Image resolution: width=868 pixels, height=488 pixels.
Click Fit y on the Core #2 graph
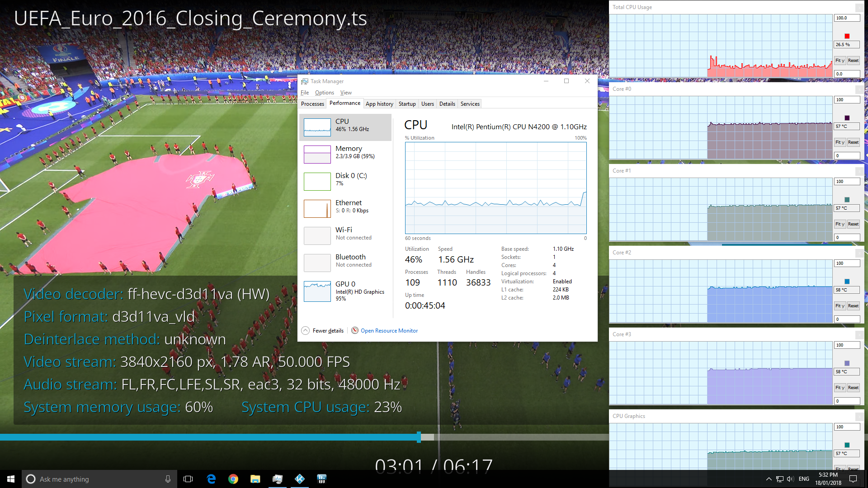coord(840,306)
